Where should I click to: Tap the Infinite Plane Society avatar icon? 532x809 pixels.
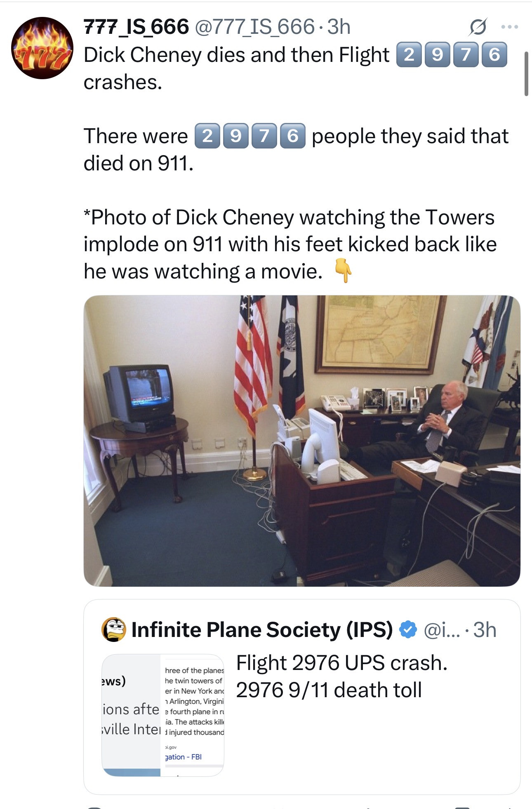(113, 630)
